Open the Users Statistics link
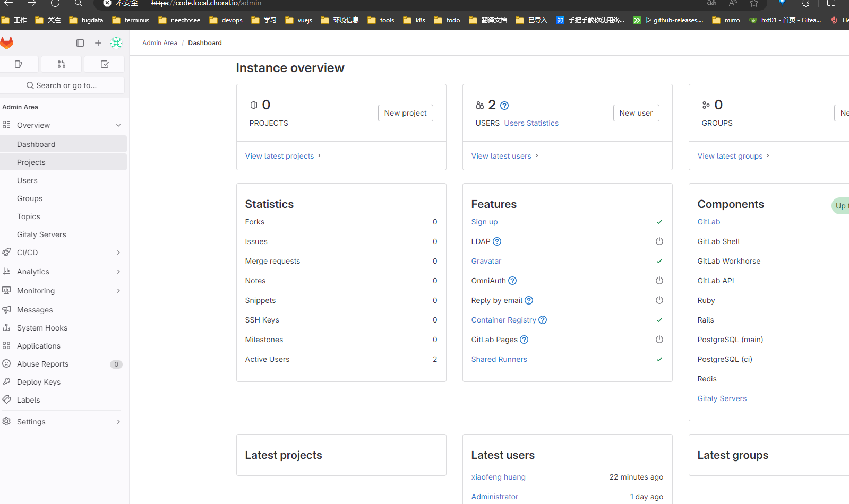 (531, 123)
